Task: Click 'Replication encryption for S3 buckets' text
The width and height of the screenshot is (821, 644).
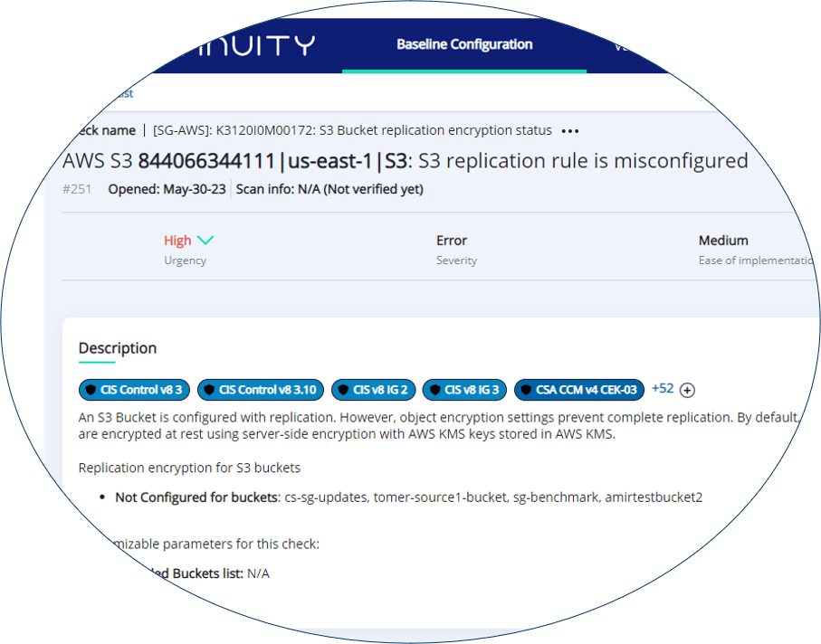Action: pos(189,468)
